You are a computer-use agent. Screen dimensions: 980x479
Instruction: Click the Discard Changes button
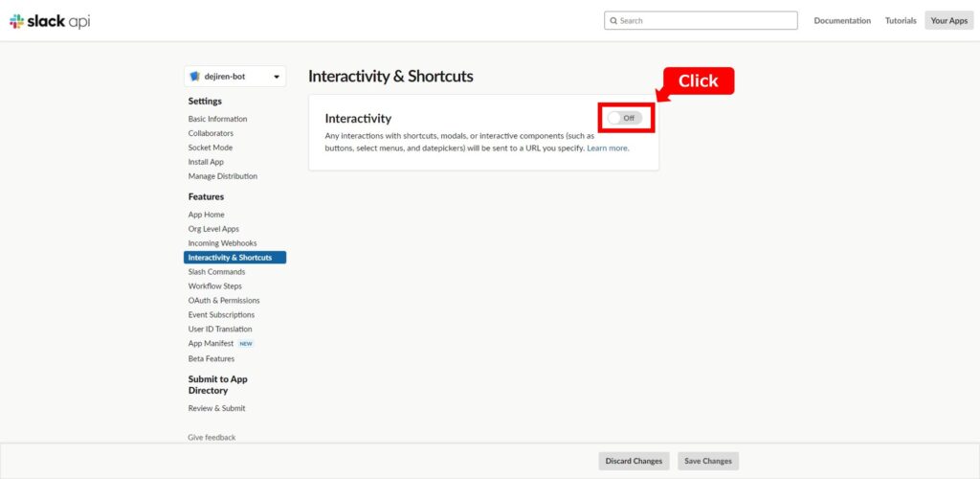click(634, 461)
